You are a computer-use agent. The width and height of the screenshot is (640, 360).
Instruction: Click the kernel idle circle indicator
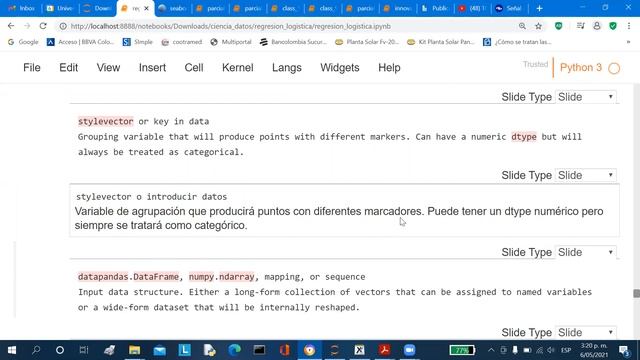tap(614, 68)
